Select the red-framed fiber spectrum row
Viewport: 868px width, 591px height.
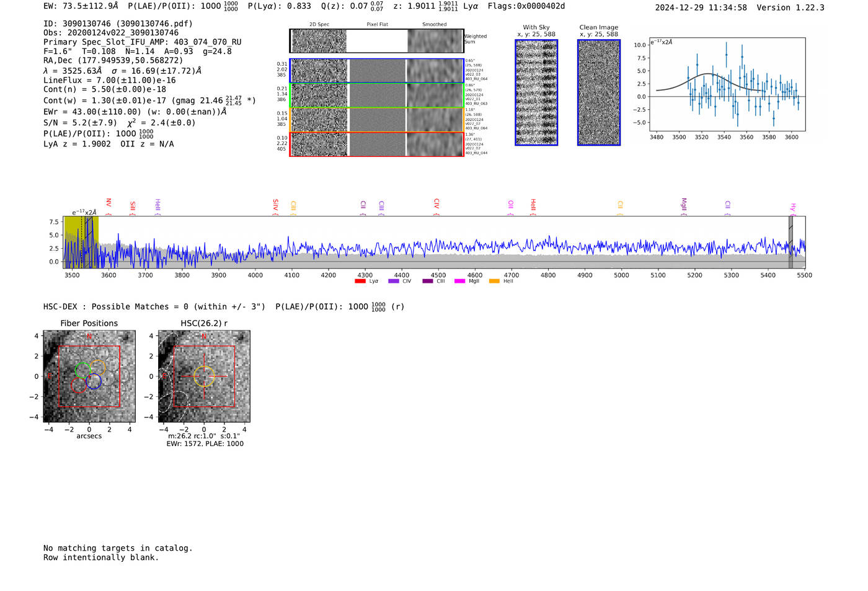376,144
